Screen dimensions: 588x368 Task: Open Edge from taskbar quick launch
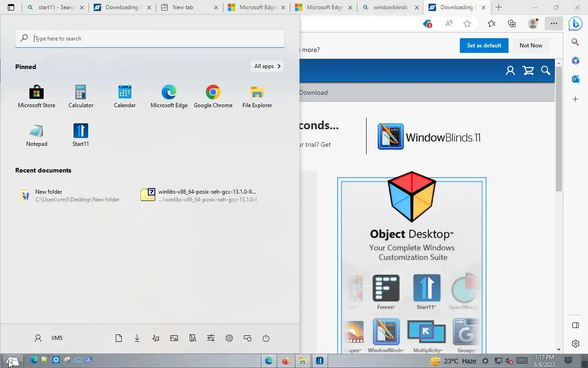click(x=34, y=360)
